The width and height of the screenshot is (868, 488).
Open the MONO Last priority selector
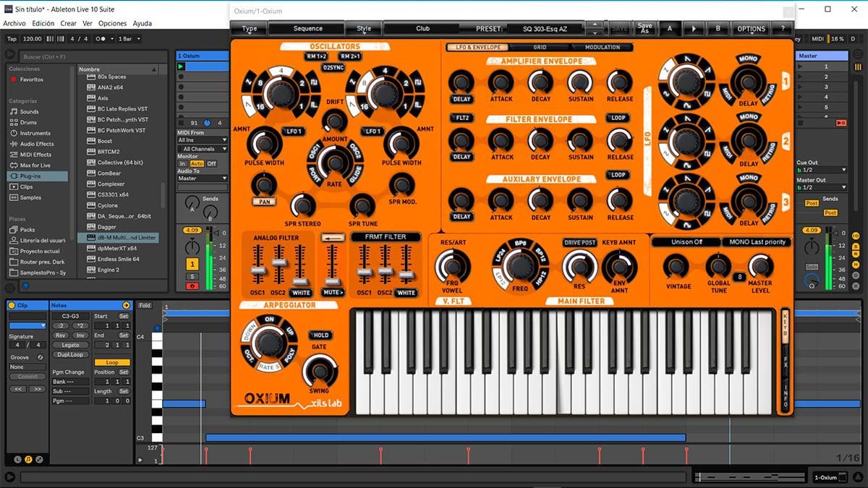pos(756,242)
